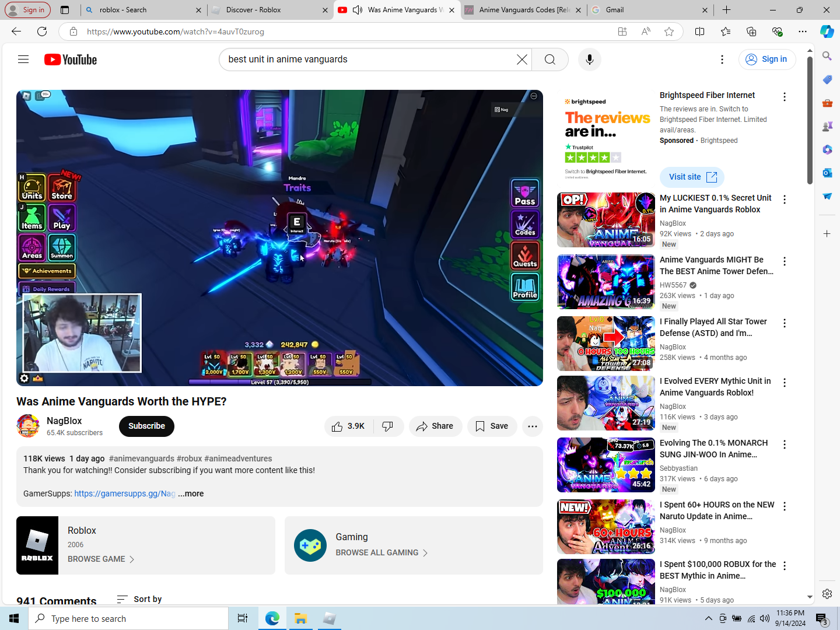Open Edge sidebar search

point(827,56)
